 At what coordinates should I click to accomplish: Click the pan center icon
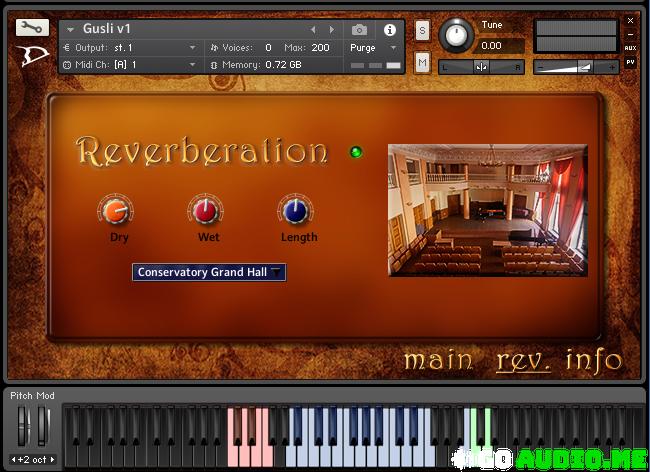tap(481, 67)
